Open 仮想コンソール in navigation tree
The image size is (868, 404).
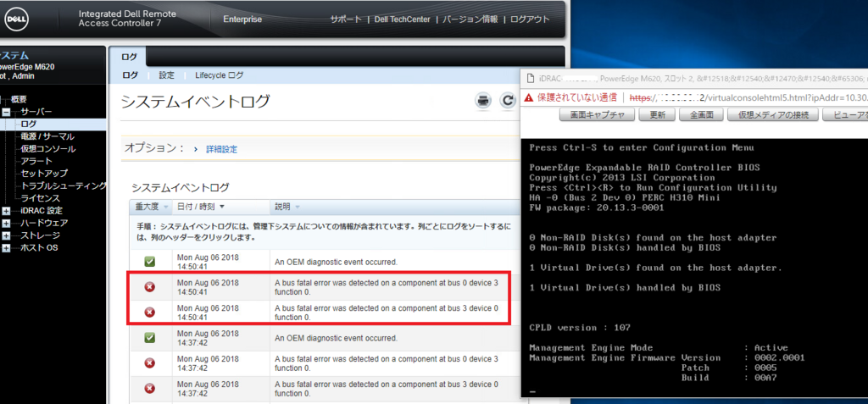(x=48, y=149)
